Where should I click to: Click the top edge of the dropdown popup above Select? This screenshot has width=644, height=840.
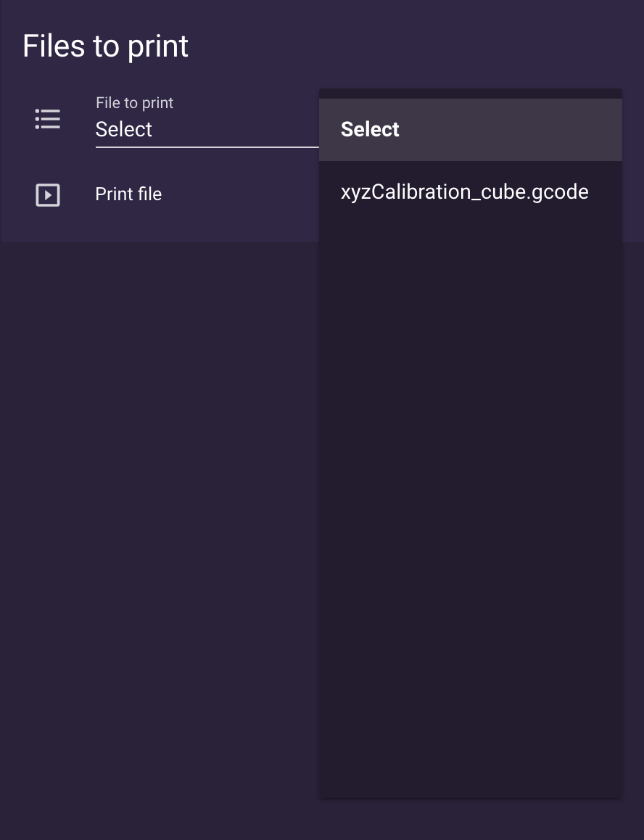(x=470, y=94)
